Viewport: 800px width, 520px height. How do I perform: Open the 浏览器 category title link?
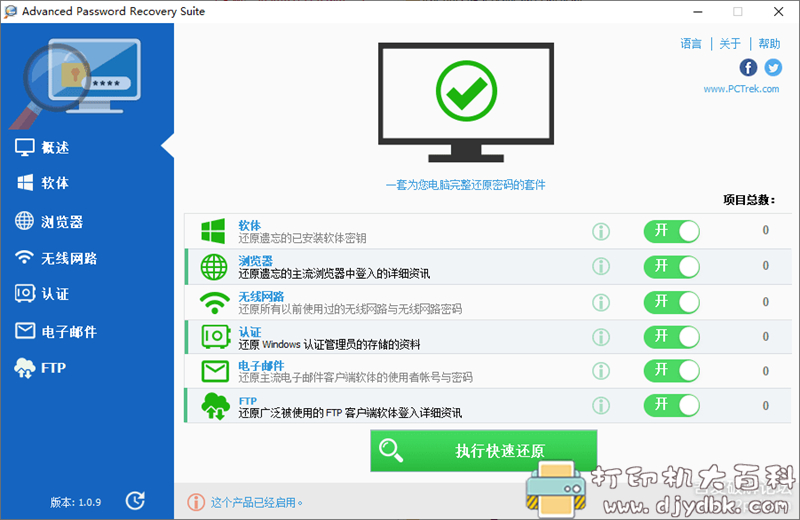coord(256,261)
